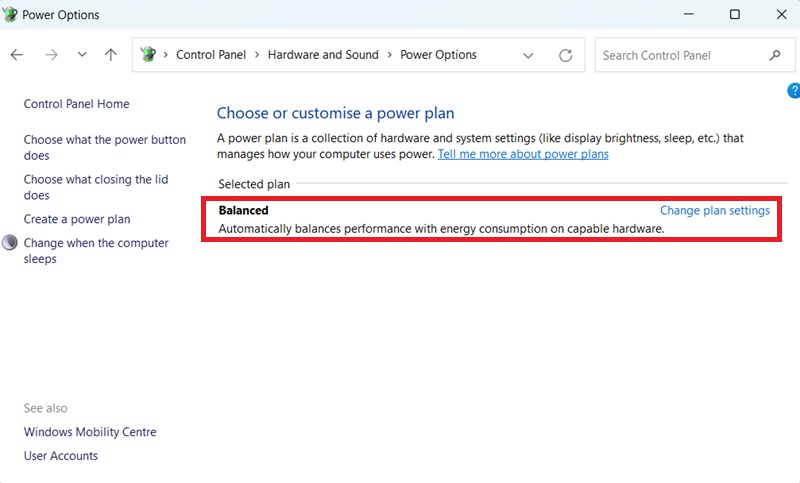Refresh the Power Options page

click(x=565, y=55)
